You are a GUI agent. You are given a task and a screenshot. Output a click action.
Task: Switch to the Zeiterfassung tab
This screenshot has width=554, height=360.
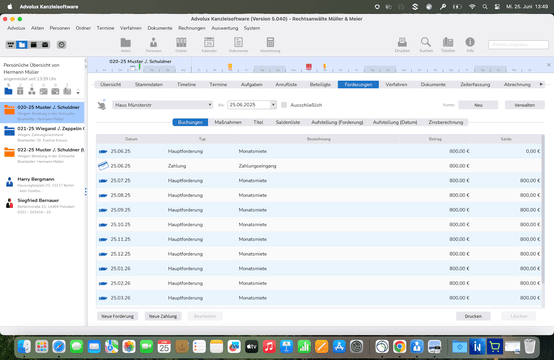pos(475,84)
